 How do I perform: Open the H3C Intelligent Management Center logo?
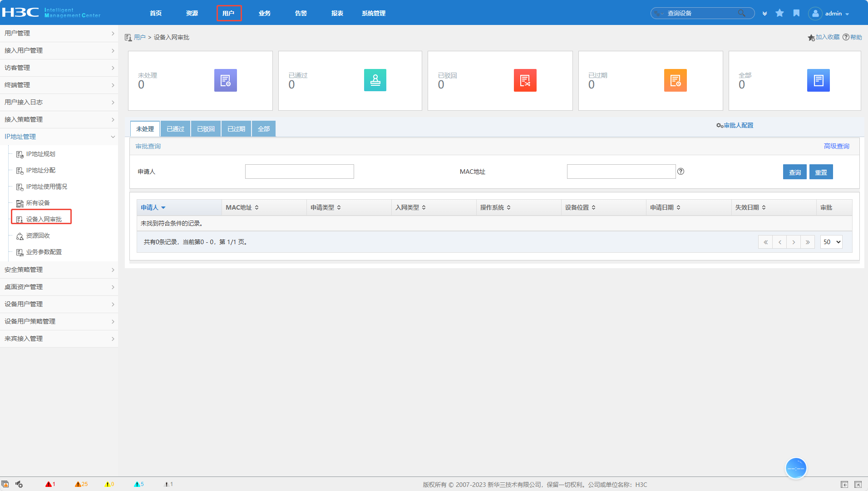pyautogui.click(x=51, y=12)
